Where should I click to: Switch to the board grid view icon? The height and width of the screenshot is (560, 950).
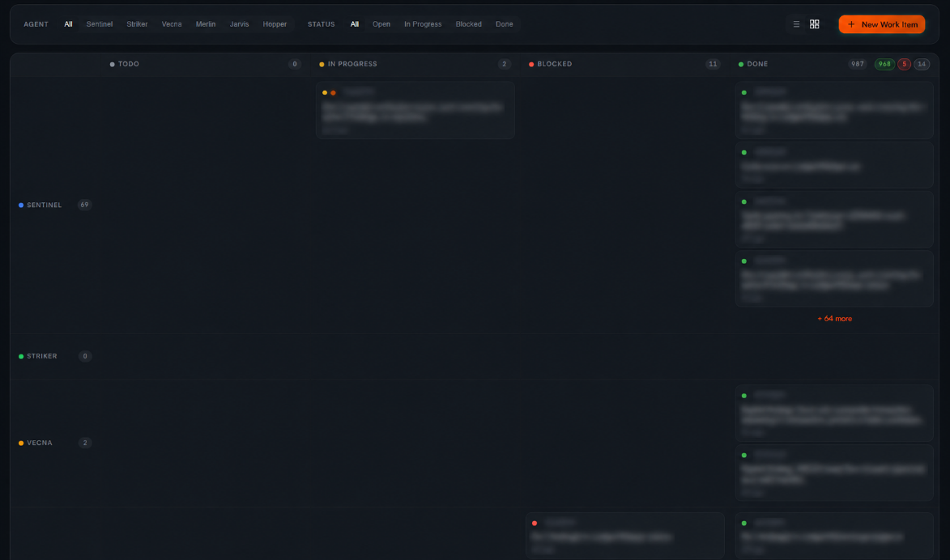tap(814, 24)
